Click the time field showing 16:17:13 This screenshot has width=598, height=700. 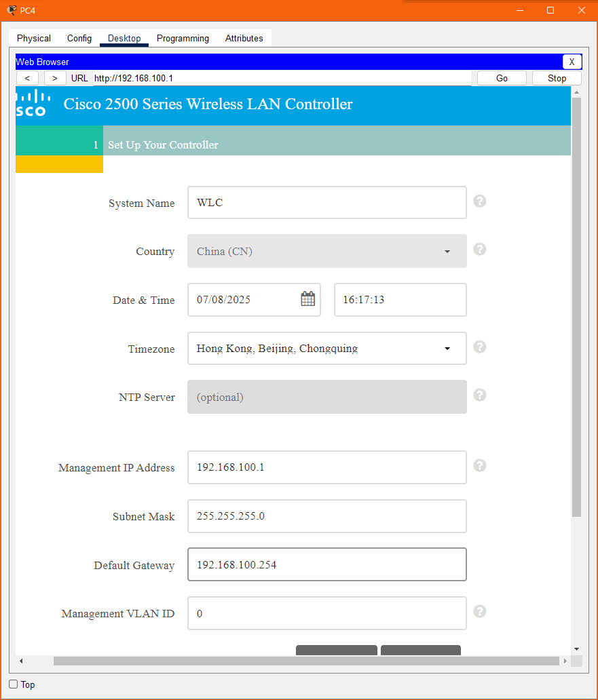tap(400, 300)
